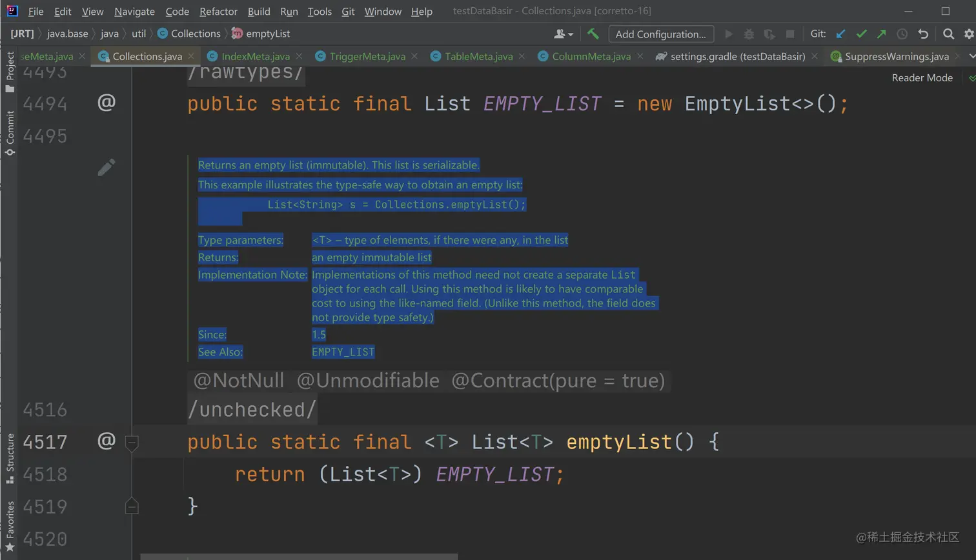976x560 pixels.
Task: Click the Build project hammer icon
Action: [593, 34]
